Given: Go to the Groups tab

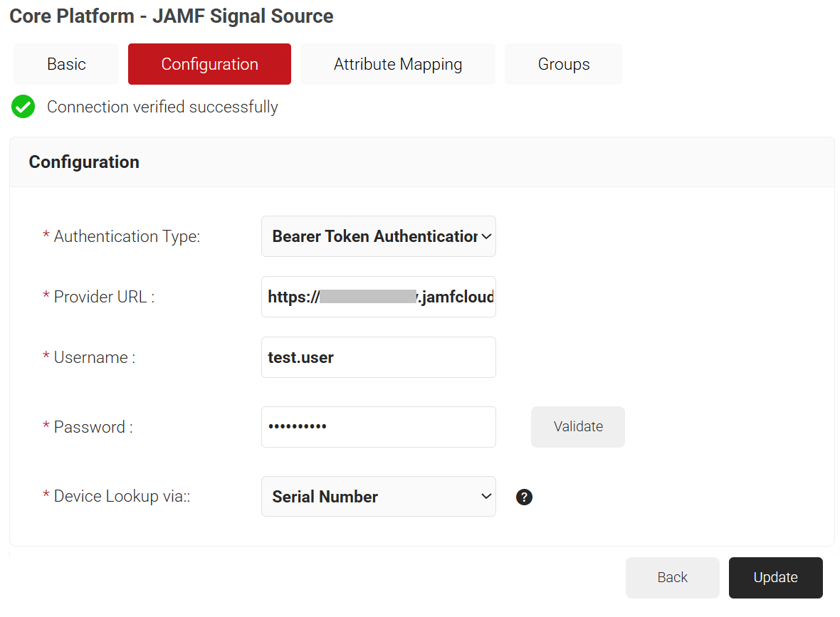Looking at the screenshot, I should pyautogui.click(x=564, y=64).
